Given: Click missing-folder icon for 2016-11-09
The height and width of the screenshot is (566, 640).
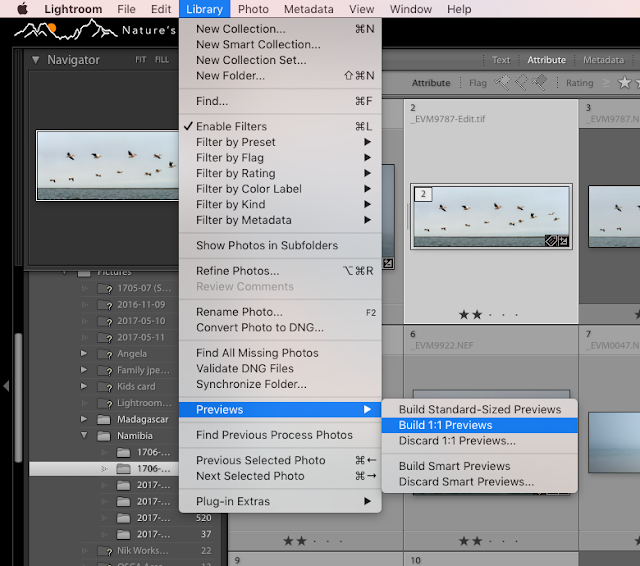Looking at the screenshot, I should click(x=105, y=304).
